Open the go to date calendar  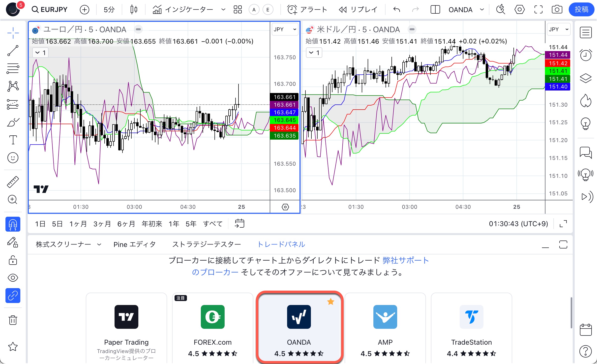[x=239, y=224]
